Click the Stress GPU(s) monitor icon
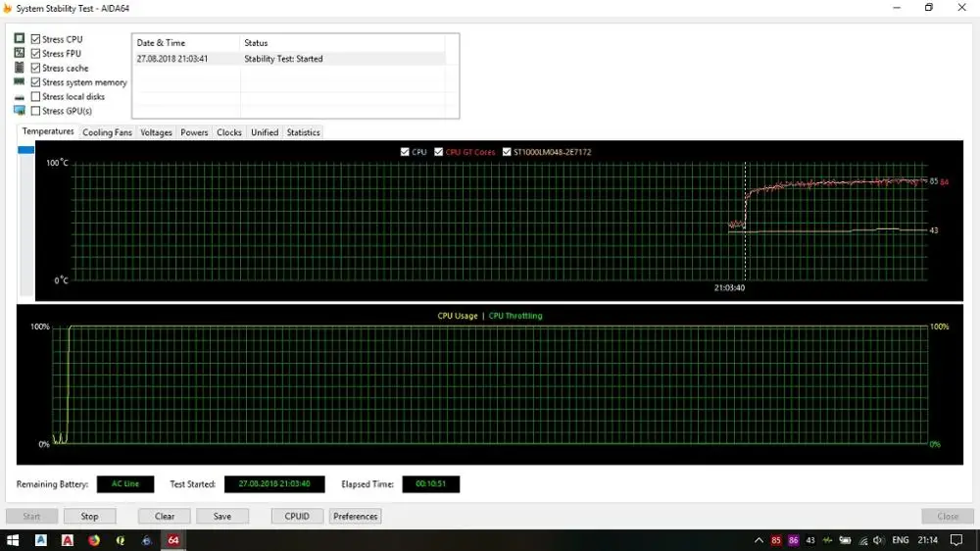980x551 pixels. [x=20, y=110]
